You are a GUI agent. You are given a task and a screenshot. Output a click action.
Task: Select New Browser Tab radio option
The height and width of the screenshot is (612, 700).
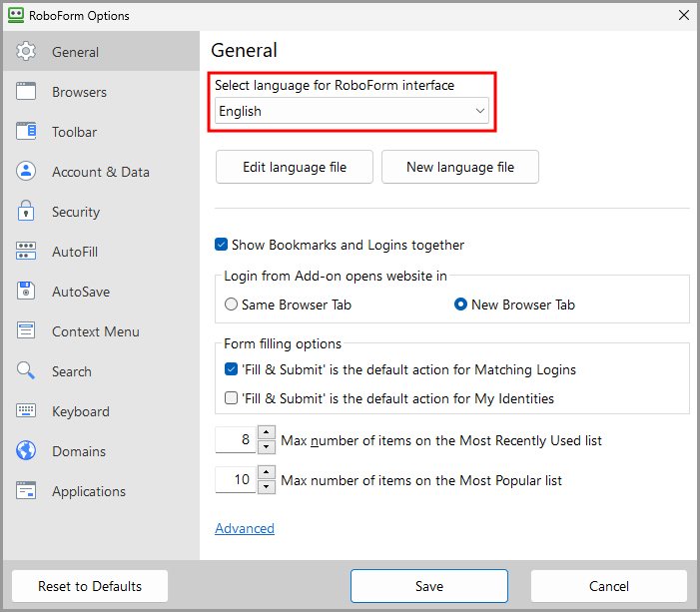[x=460, y=304]
